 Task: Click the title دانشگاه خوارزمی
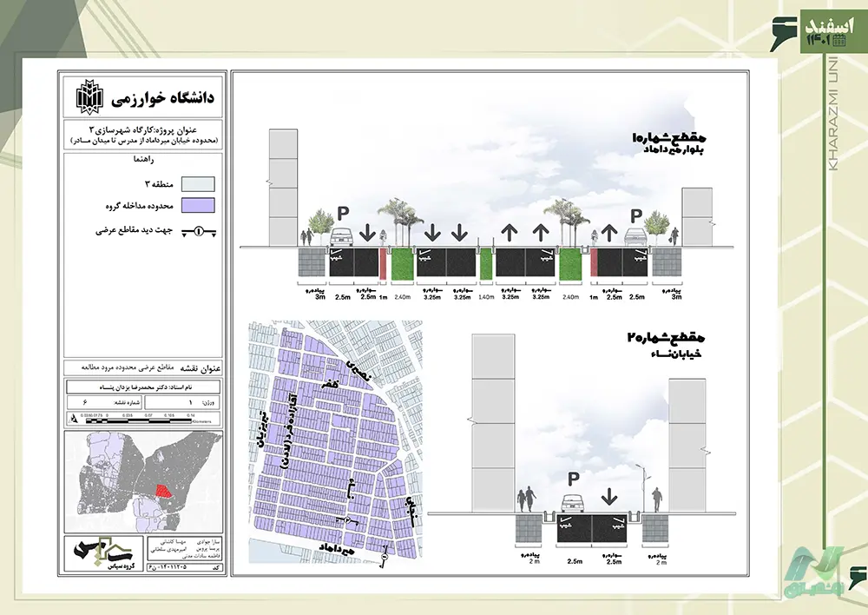point(162,99)
